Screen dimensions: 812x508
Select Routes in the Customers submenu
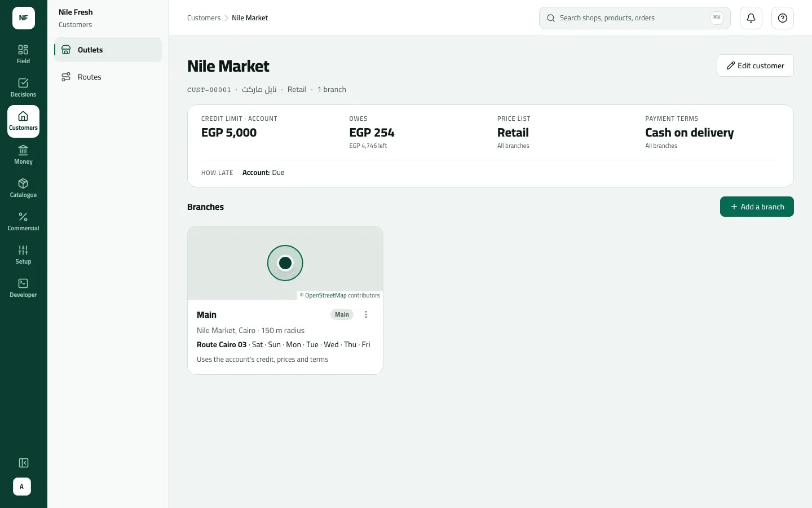(108, 77)
